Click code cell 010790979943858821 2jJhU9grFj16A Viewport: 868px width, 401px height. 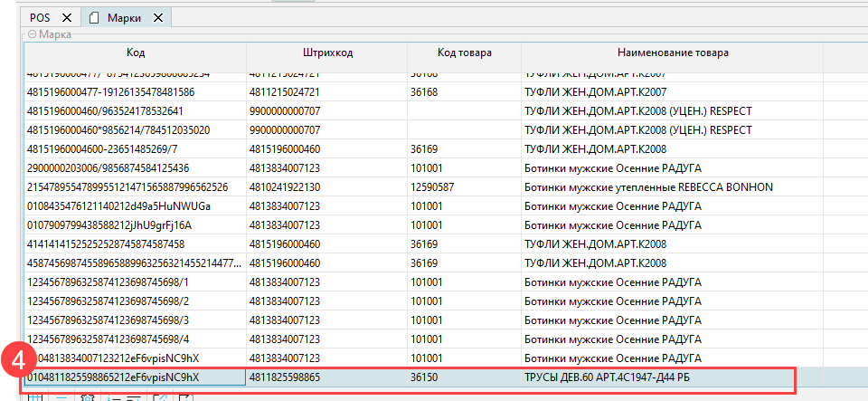[x=134, y=225]
